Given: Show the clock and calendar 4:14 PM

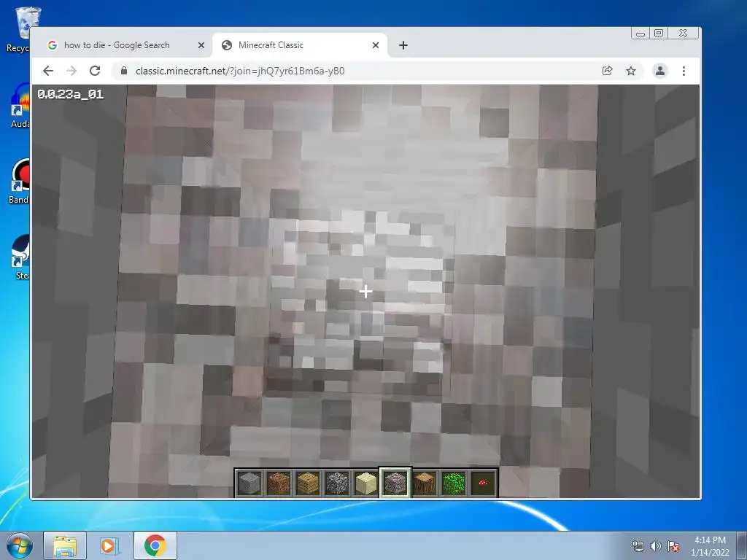Looking at the screenshot, I should [x=710, y=545].
